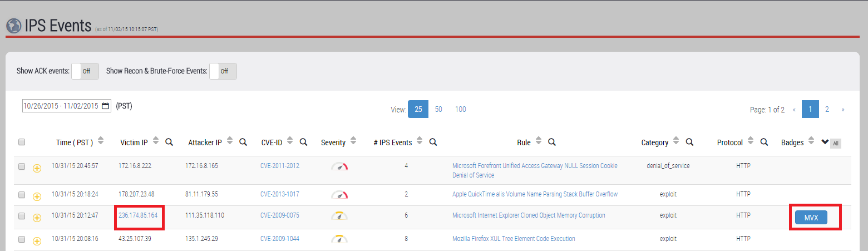
Task: Open the Badges filter dropdown chevron
Action: (x=825, y=142)
